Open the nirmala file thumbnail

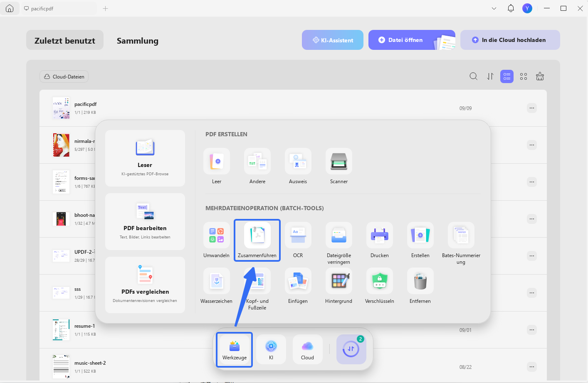click(61, 145)
